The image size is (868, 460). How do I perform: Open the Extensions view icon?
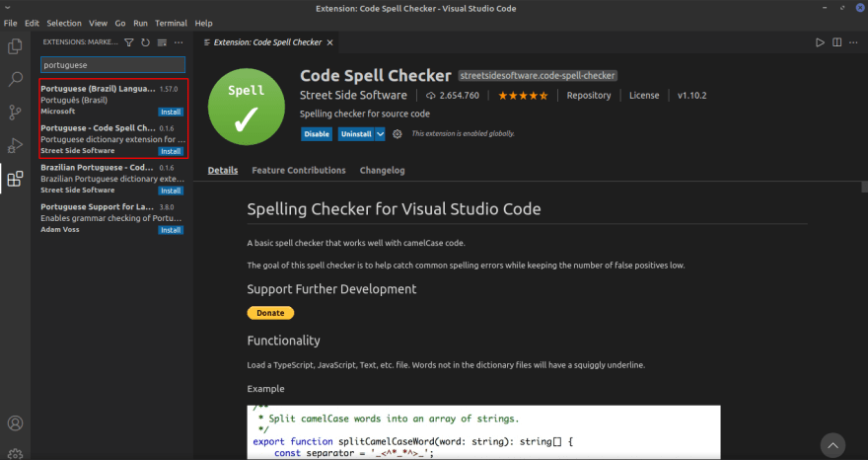click(15, 179)
